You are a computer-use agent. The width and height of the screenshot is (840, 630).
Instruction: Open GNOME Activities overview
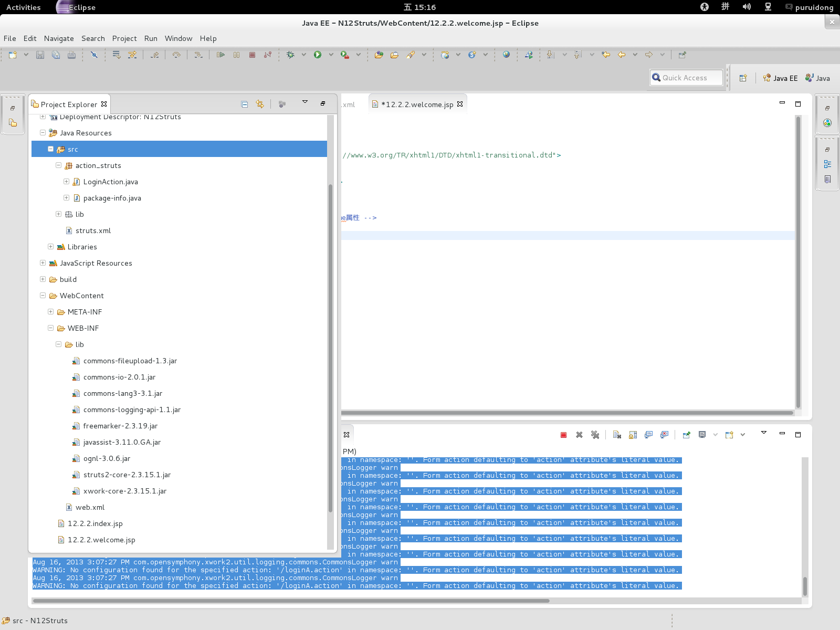click(x=23, y=7)
